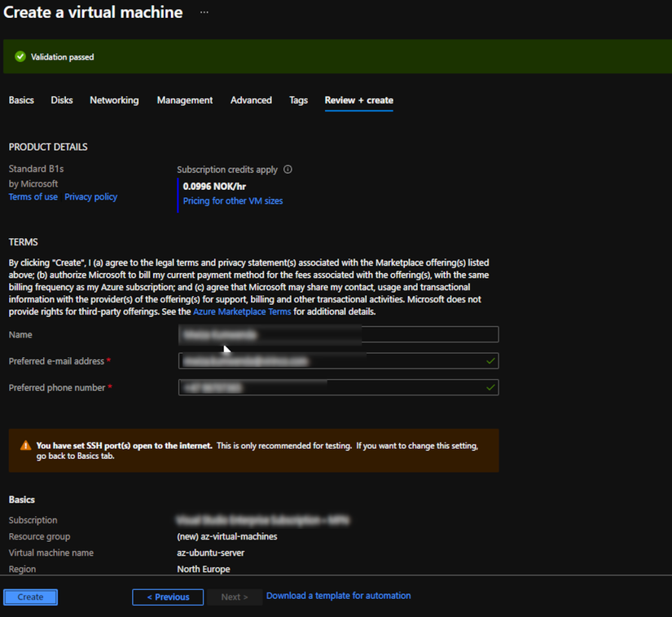
Task: Click the Standard B1s product name
Action: click(x=36, y=169)
